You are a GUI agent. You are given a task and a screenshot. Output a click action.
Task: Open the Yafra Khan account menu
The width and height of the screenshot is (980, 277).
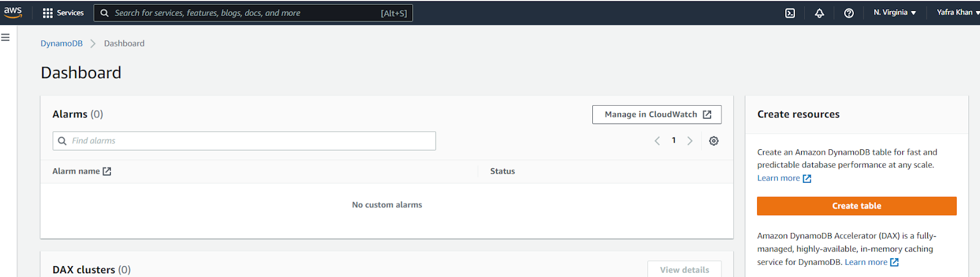958,12
